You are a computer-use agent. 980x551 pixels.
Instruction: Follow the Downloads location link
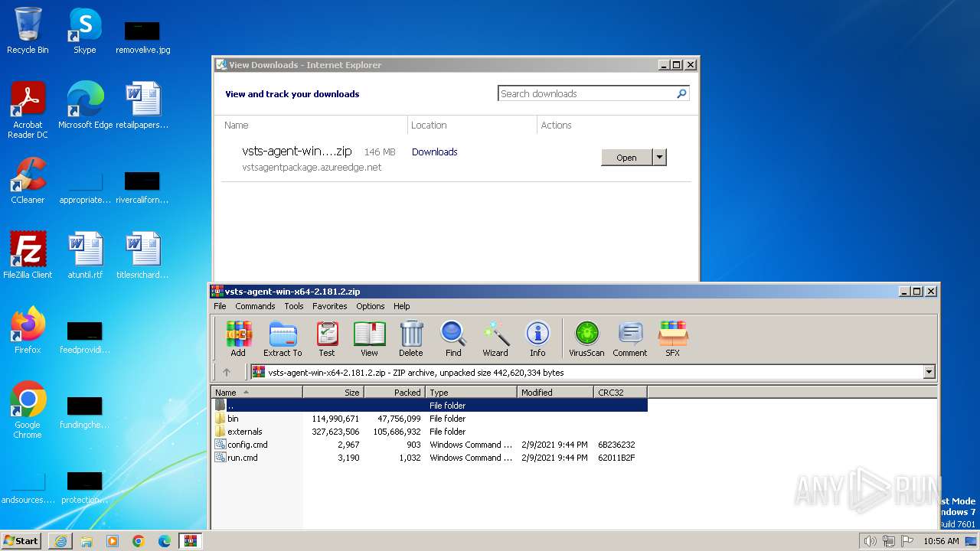[x=434, y=152]
